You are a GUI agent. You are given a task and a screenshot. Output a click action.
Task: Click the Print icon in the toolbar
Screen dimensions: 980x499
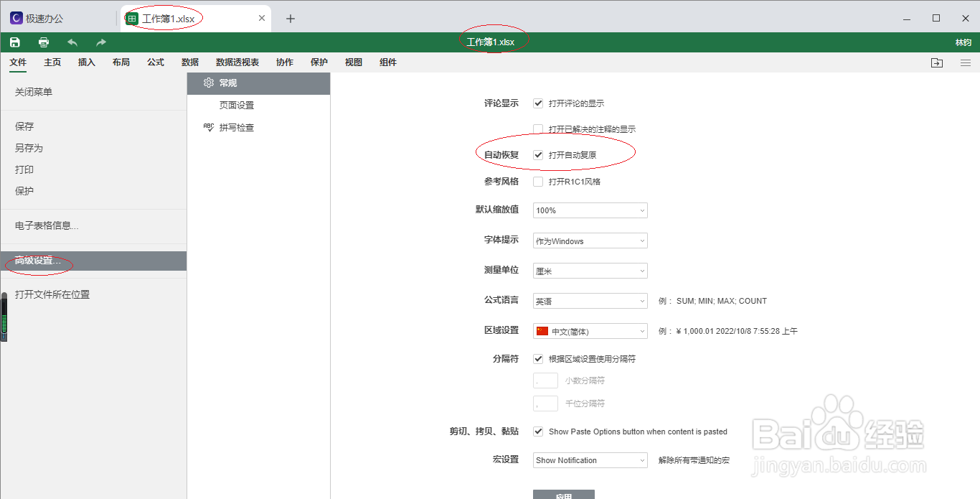(x=43, y=42)
